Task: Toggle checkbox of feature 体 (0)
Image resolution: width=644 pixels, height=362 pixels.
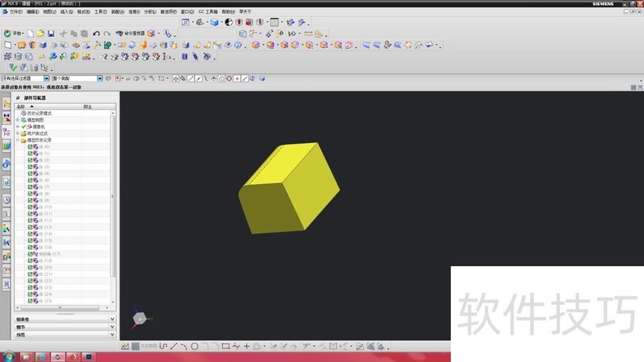Action: 30,147
